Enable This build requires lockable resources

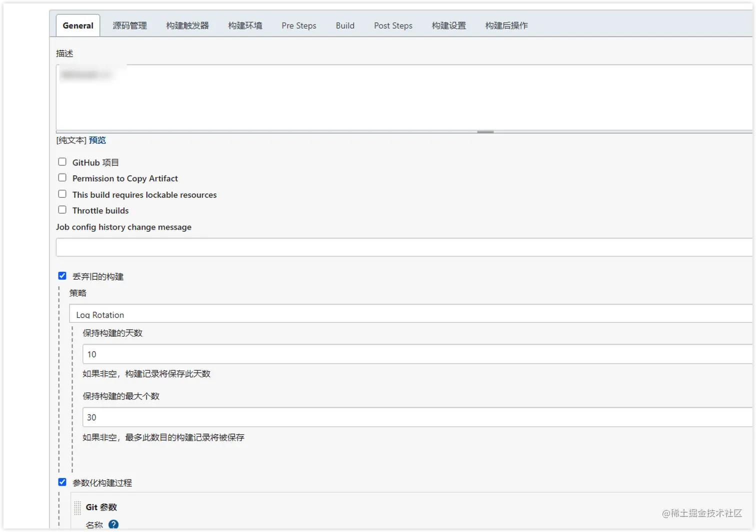[x=62, y=194]
